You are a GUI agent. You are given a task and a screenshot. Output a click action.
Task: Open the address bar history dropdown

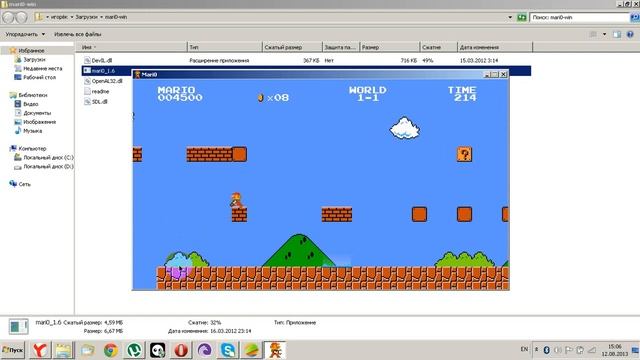[x=510, y=17]
